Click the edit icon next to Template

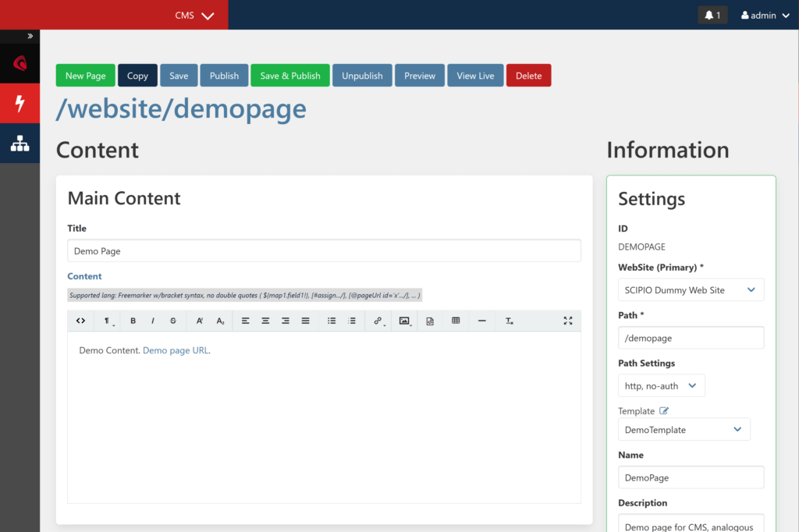pyautogui.click(x=665, y=411)
